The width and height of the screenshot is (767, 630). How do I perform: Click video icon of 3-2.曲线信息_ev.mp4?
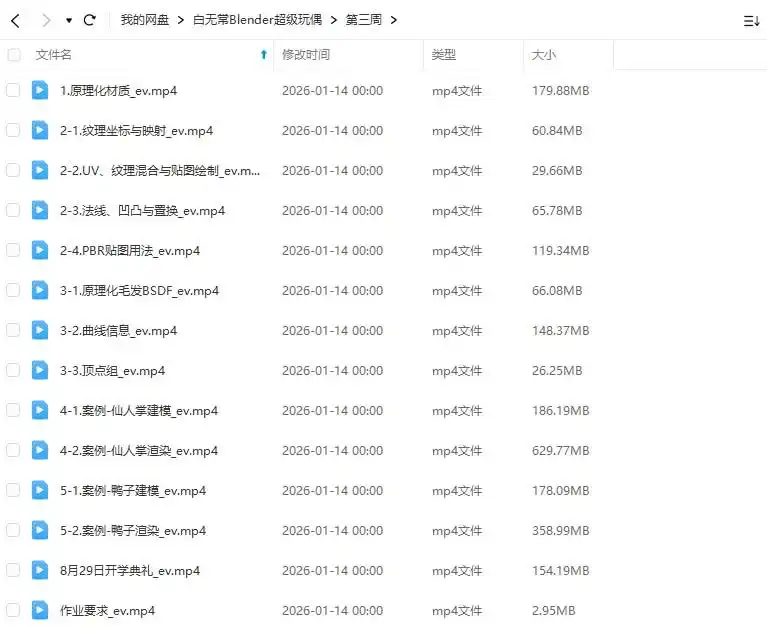(40, 331)
